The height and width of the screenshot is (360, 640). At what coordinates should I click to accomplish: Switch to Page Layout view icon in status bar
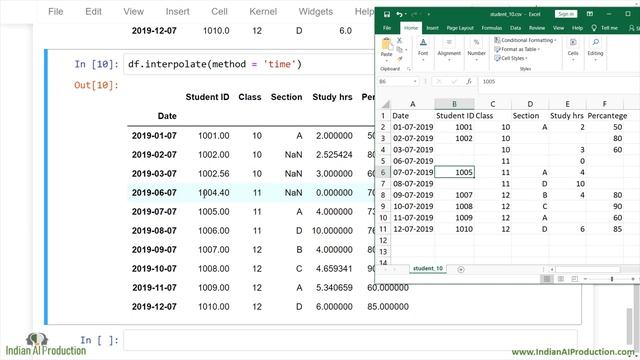[561, 279]
